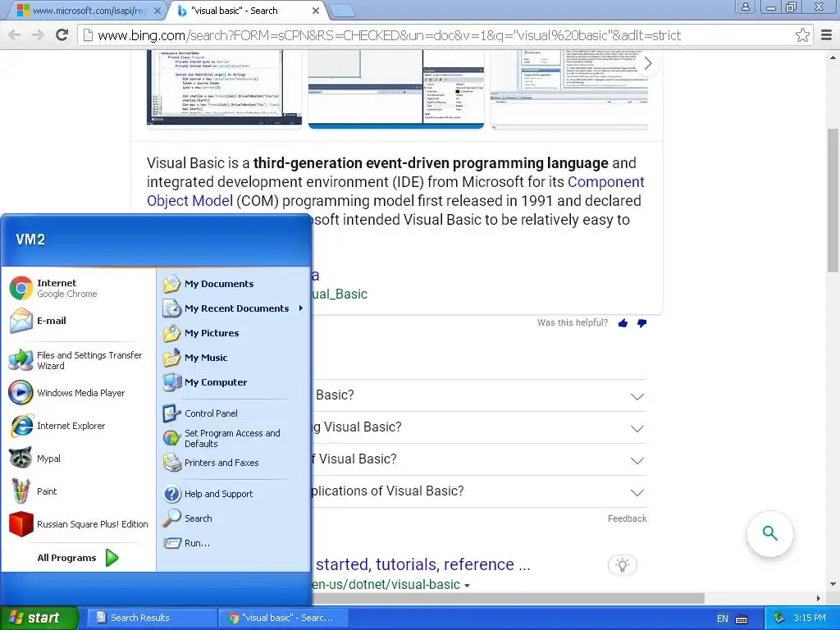Expand the question ending 'g Visual Basic?'
The width and height of the screenshot is (840, 630).
[x=637, y=429]
